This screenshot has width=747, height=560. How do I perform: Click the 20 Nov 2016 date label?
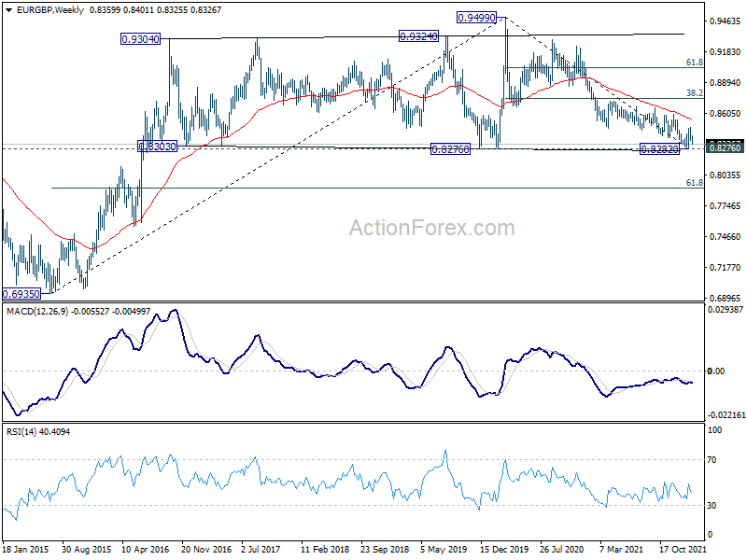[x=206, y=549]
